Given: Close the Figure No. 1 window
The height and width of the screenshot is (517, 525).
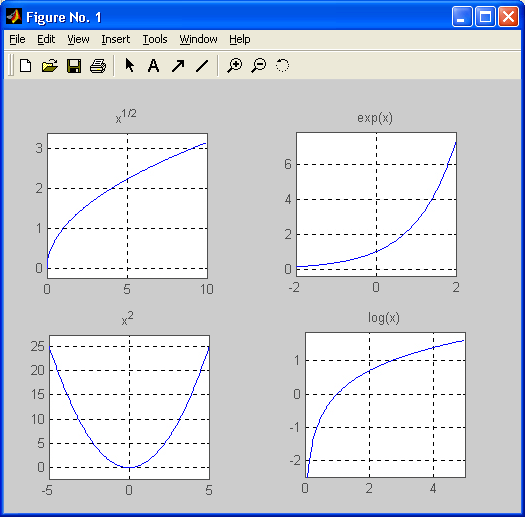Looking at the screenshot, I should 509,16.
